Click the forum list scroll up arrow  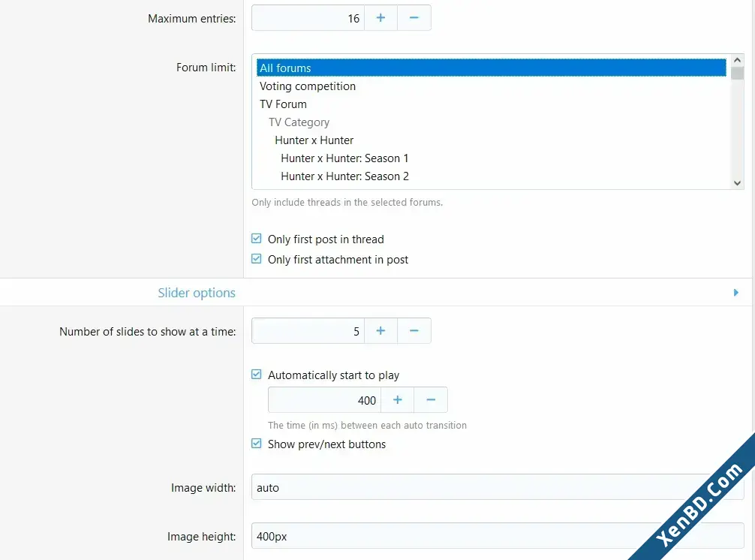click(737, 60)
